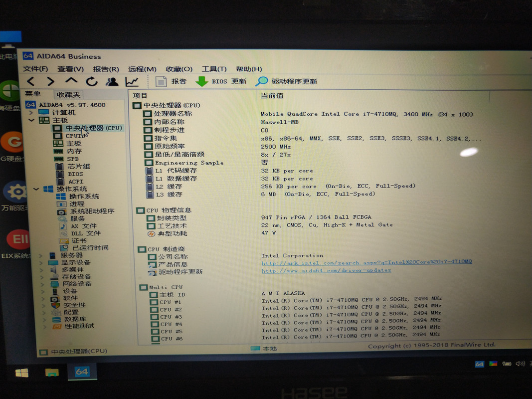Open the 查看(V) menu
The height and width of the screenshot is (399, 532).
(x=70, y=69)
